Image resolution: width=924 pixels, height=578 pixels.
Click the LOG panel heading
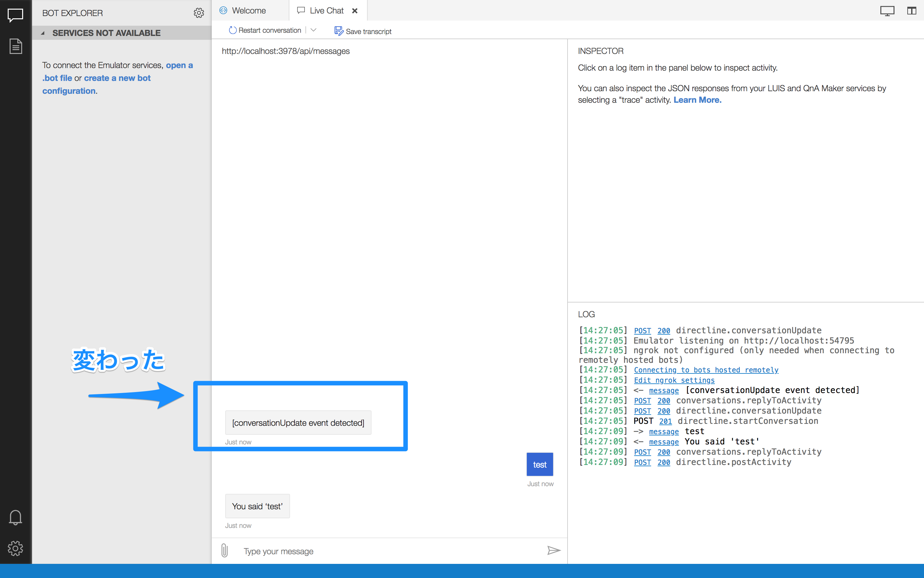click(x=586, y=314)
